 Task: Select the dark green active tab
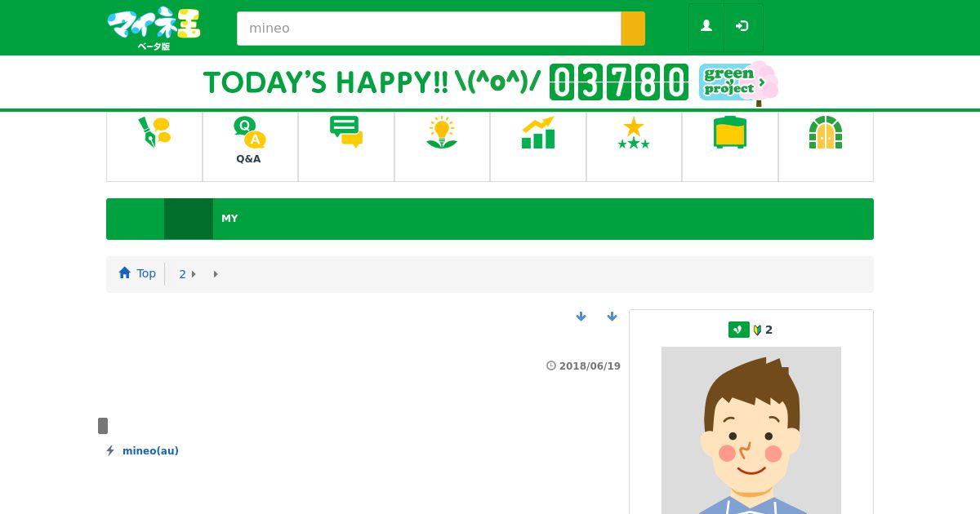pos(189,219)
